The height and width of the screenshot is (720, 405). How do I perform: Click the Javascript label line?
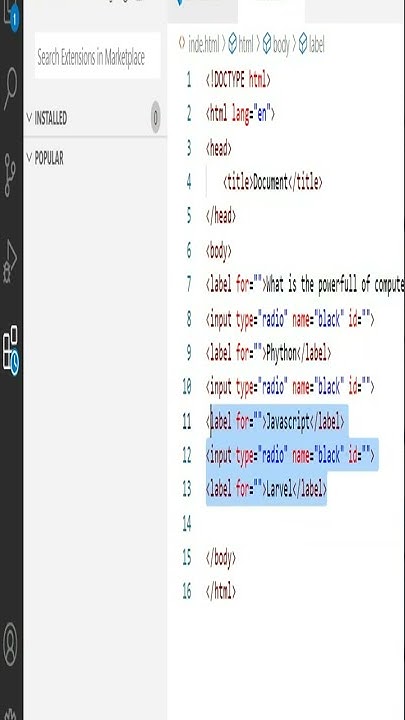[x=275, y=422]
